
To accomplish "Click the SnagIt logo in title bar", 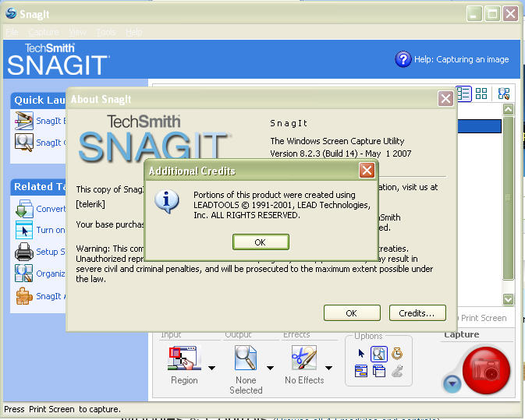I will point(11,13).
